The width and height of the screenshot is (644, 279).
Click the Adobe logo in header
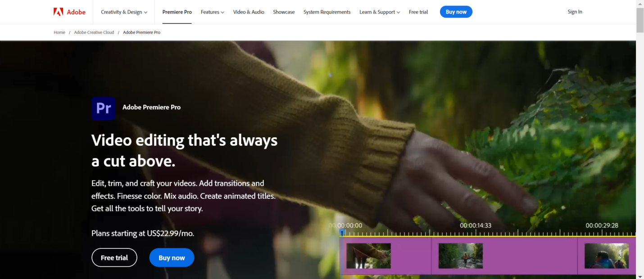[x=69, y=12]
